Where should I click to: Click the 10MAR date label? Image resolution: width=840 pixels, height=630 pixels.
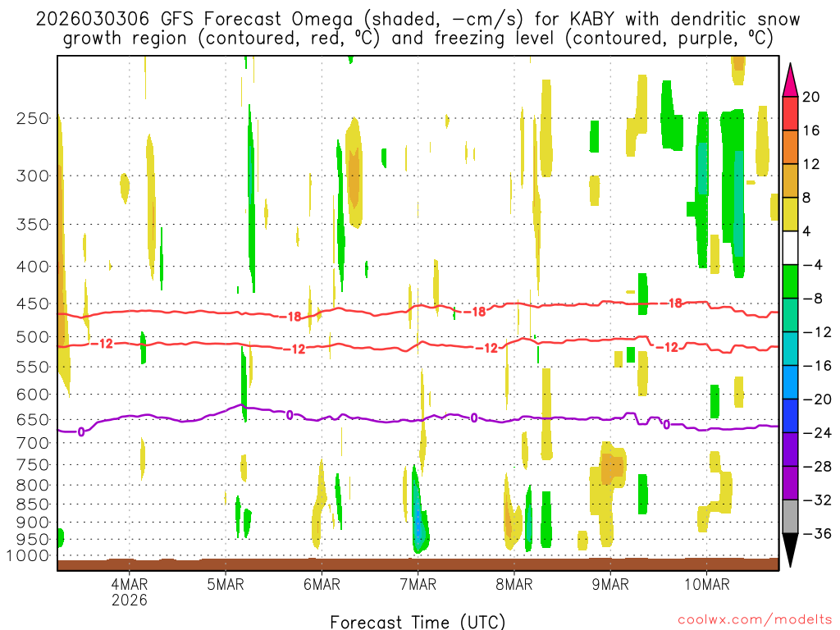coord(706,584)
